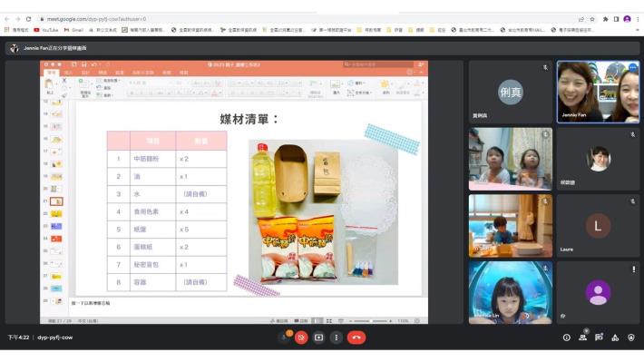
Task: Open the YouTube bookmark
Action: (46, 30)
